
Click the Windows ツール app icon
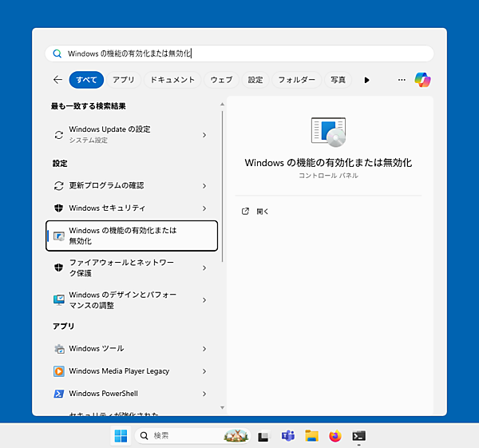59,349
